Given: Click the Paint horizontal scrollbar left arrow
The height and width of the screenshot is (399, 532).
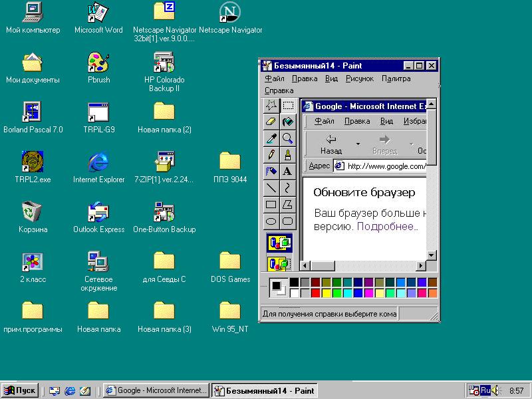Looking at the screenshot, I should pos(305,265).
